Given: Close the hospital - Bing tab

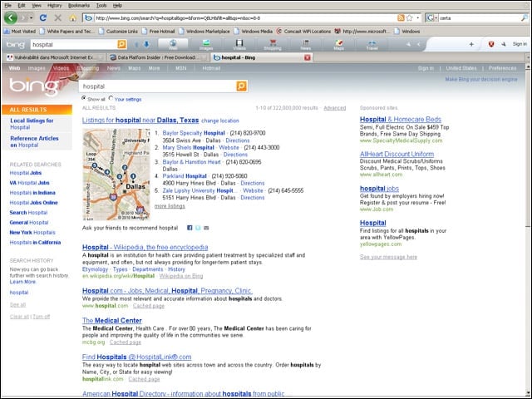Looking at the screenshot, I should coord(308,57).
